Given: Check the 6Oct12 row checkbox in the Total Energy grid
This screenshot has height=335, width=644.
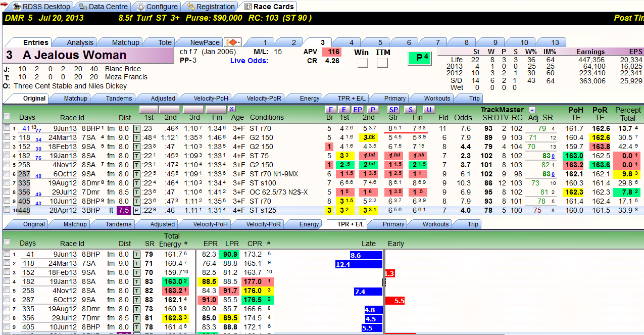Looking at the screenshot, I should pos(7,300).
